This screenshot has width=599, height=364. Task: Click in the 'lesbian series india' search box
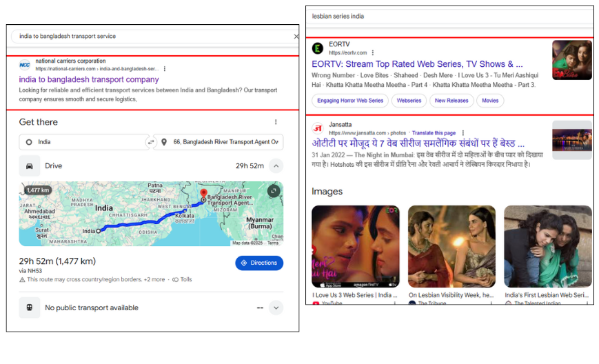tap(450, 17)
